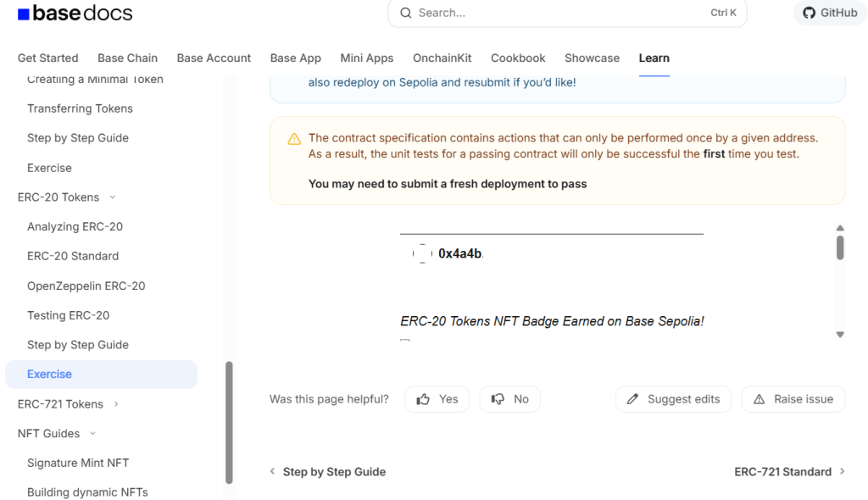Click the thumbs down icon

click(498, 399)
